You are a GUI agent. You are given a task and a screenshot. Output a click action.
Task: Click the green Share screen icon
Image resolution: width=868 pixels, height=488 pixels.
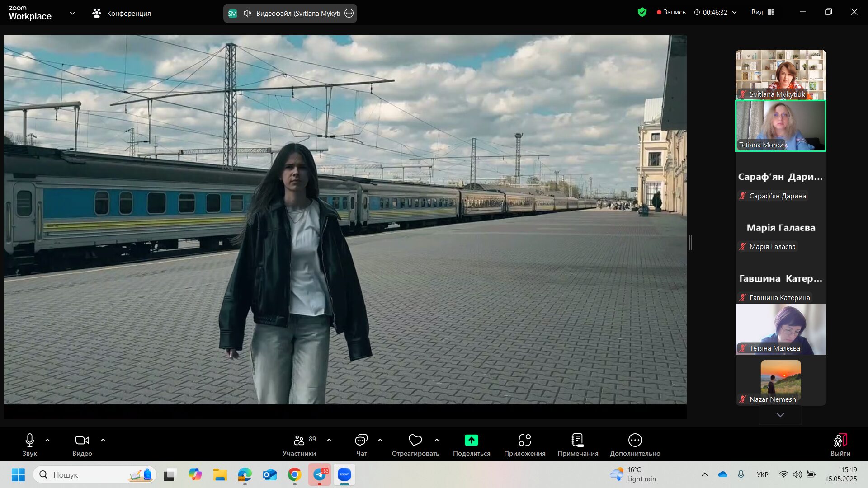471,440
